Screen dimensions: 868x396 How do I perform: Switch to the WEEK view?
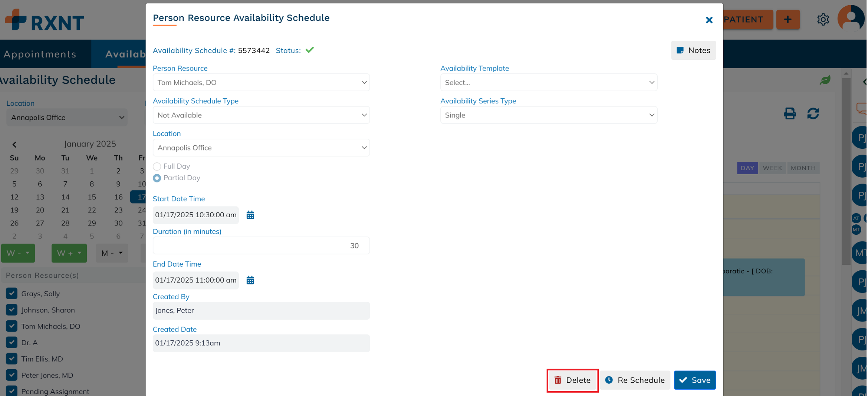(x=772, y=168)
